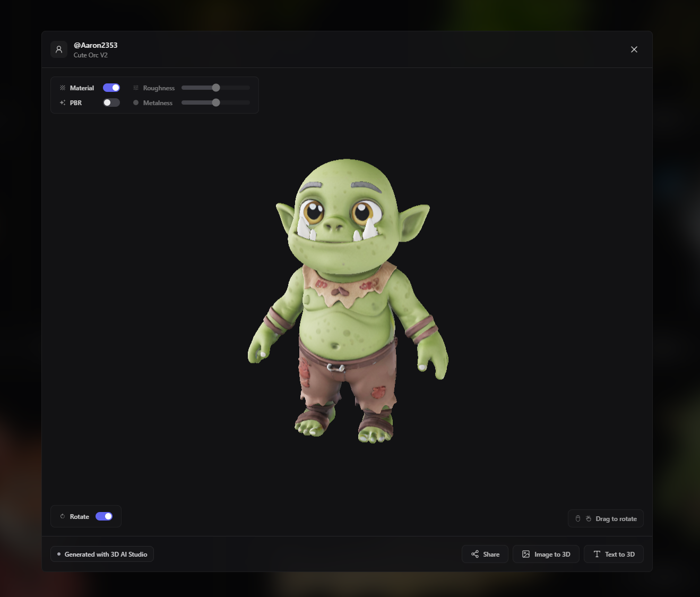The image size is (700, 597).
Task: Turn off the Rotate toggle
Action: point(105,516)
